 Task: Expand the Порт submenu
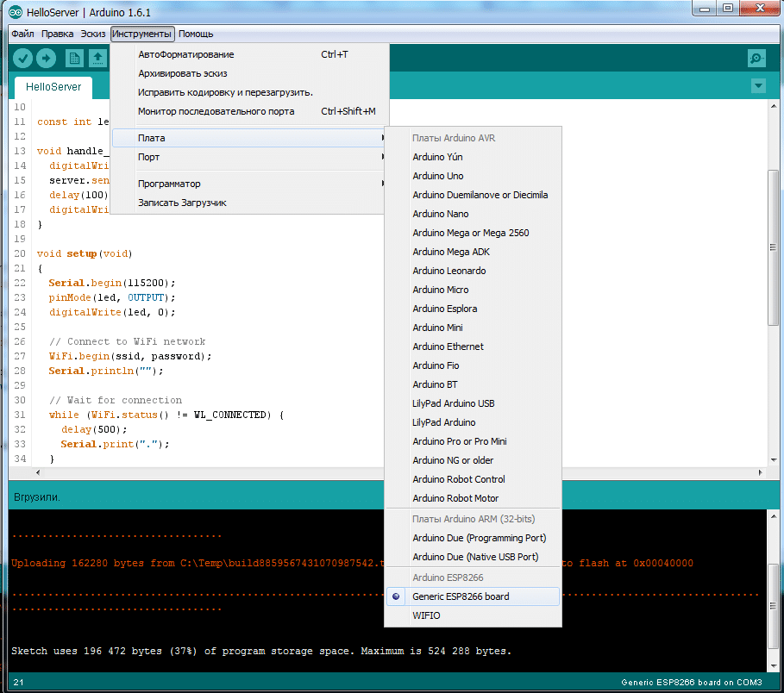148,158
